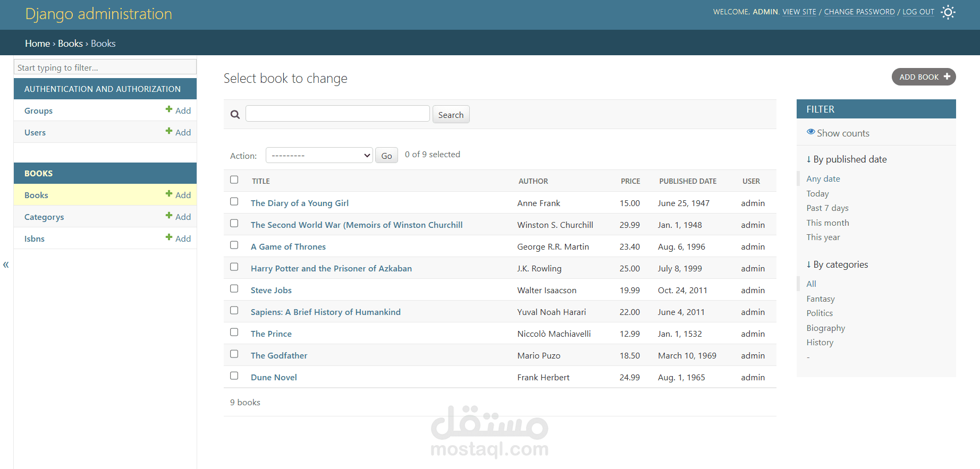
Task: Click the ADD BOOK button
Action: (x=924, y=76)
